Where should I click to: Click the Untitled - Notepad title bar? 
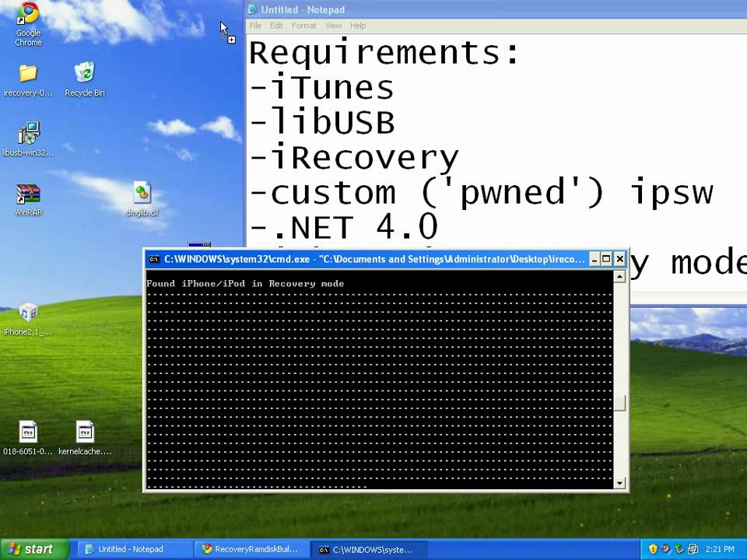point(496,9)
